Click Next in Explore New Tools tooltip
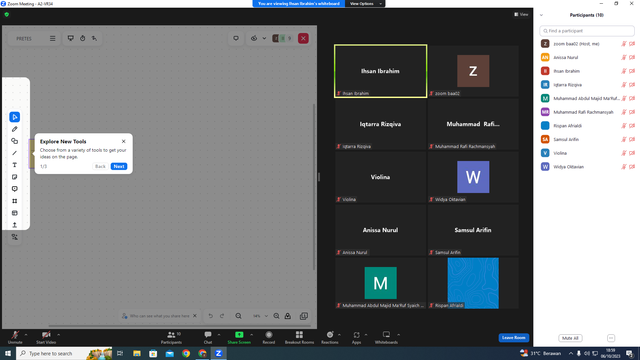Image resolution: width=640 pixels, height=360 pixels. point(119,167)
